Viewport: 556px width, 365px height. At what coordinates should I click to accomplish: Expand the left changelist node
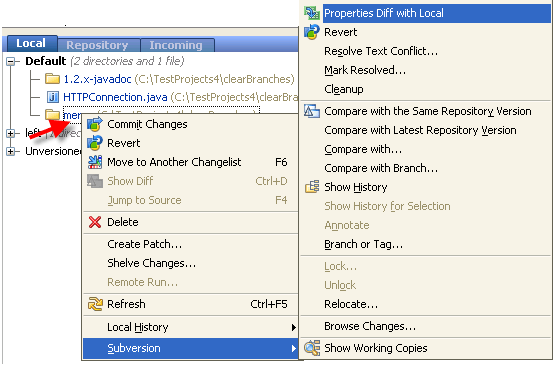click(x=11, y=133)
